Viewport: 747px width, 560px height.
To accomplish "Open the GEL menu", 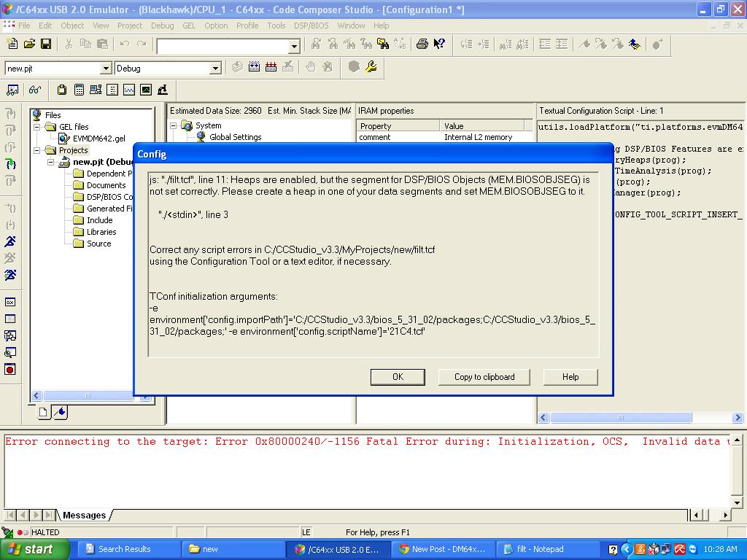I will point(189,26).
